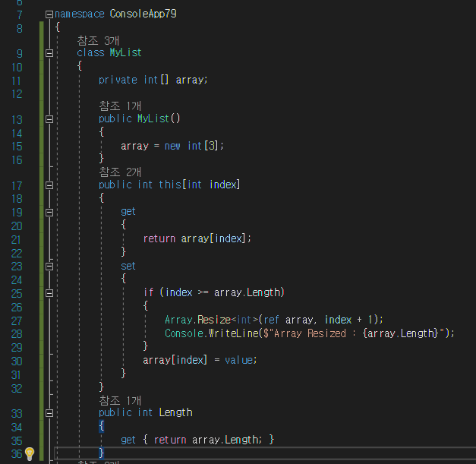Click 'return array.Length;' on line 35

208,440
